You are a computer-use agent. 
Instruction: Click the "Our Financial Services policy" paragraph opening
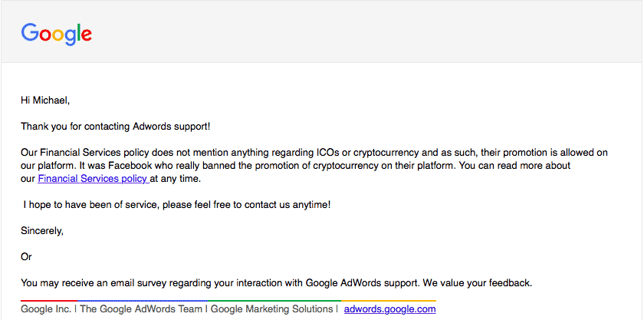84,153
